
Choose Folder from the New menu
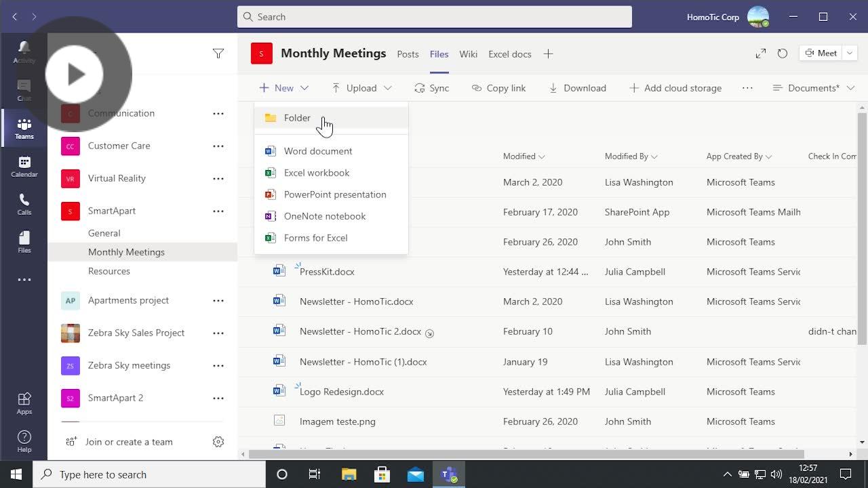[331, 118]
